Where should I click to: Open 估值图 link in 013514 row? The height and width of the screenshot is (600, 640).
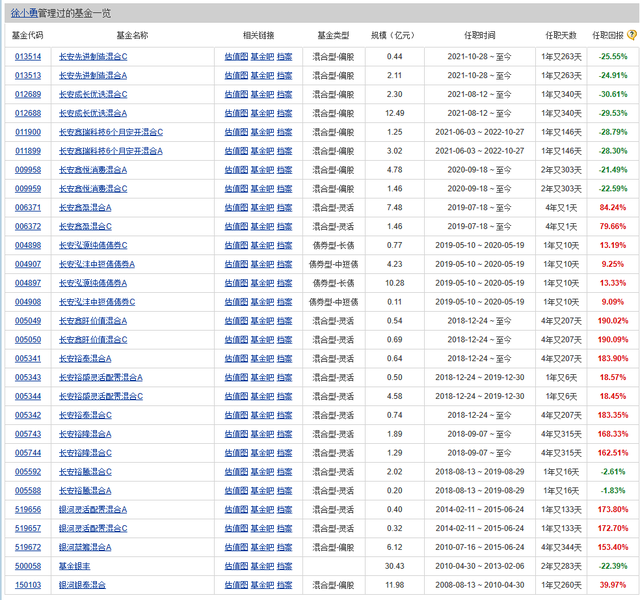(236, 57)
